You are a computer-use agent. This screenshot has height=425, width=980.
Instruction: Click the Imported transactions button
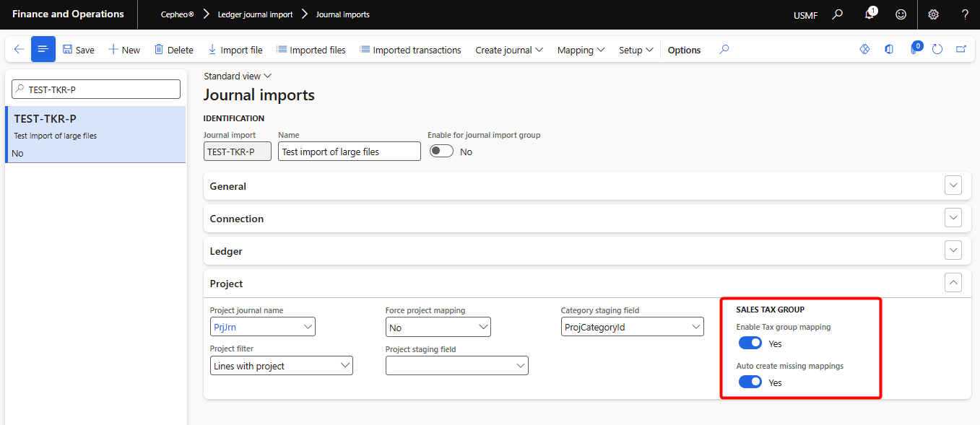point(410,50)
